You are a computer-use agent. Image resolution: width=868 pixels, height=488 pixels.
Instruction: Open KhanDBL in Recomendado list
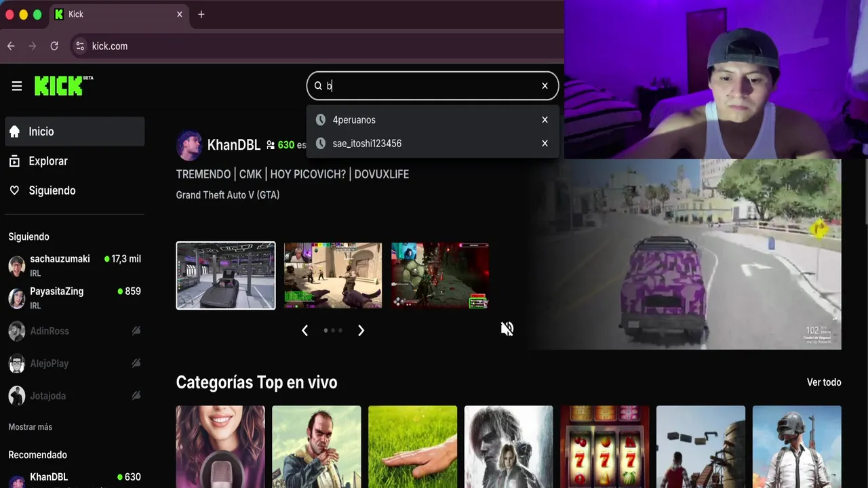[75, 479]
